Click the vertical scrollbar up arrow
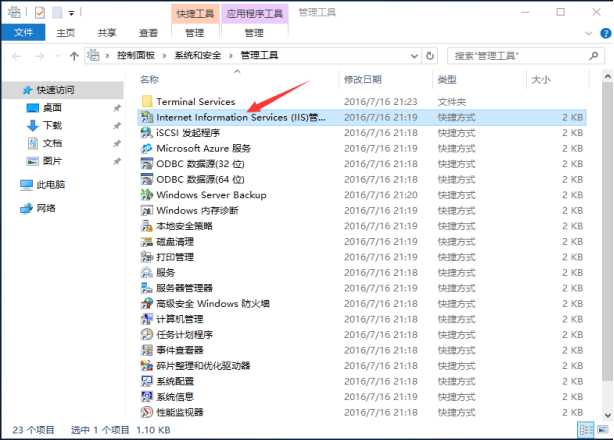Screen dimensions: 614x440 point(607,77)
